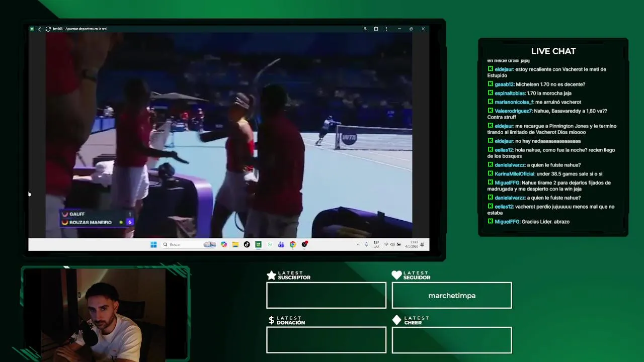Screen dimensions: 644x362
Task: Click eelias12's 'vacherot perdio' message
Action: click(x=551, y=210)
